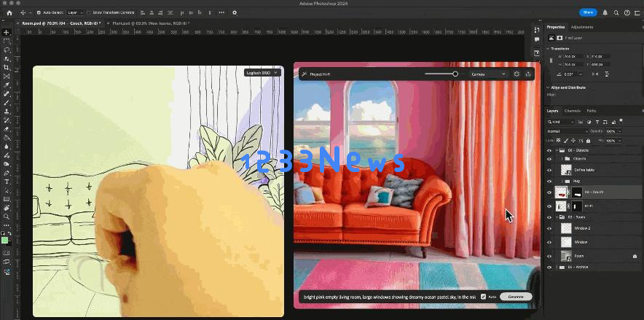Open the help question mark icon
644x320 pixels.
[627, 12]
